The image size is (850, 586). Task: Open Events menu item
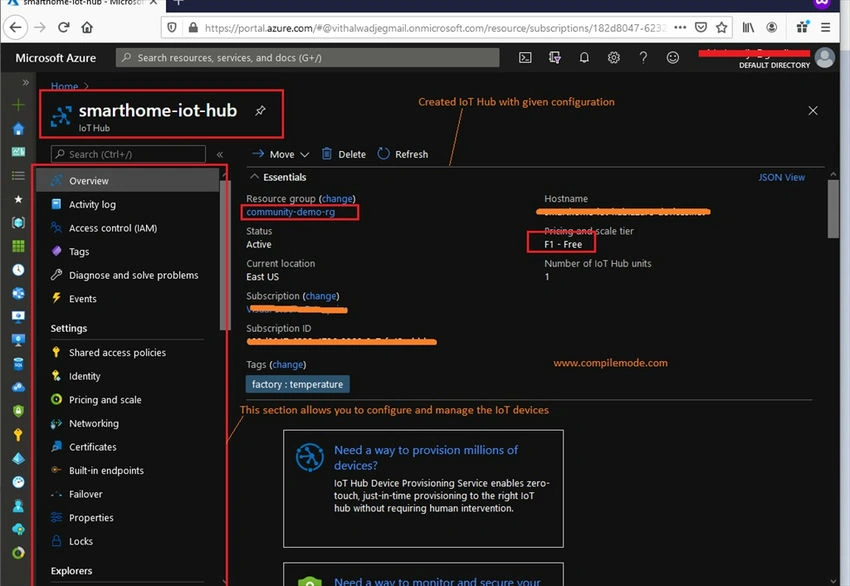[x=82, y=299]
